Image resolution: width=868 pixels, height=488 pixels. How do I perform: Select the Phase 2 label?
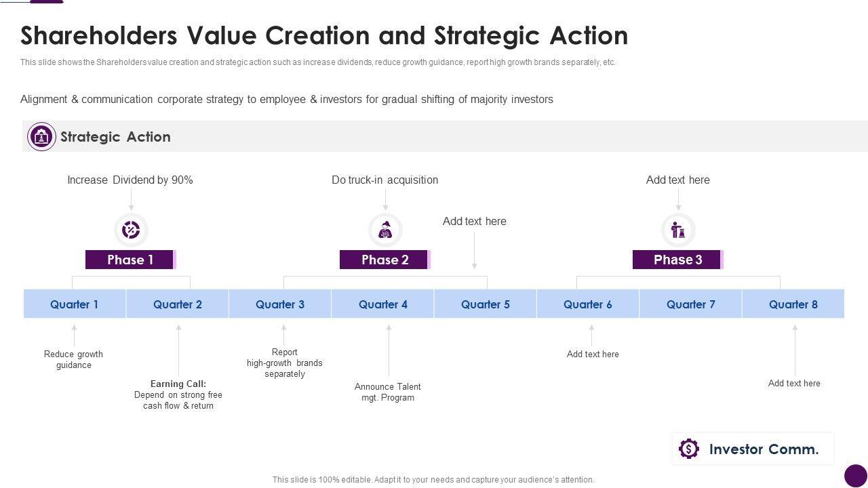pos(384,260)
